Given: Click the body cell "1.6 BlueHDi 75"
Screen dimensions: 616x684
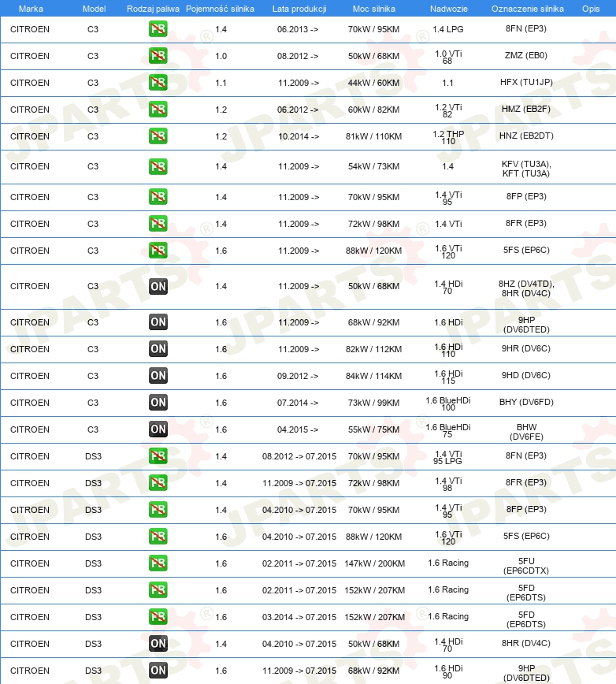Looking at the screenshot, I should [448, 430].
